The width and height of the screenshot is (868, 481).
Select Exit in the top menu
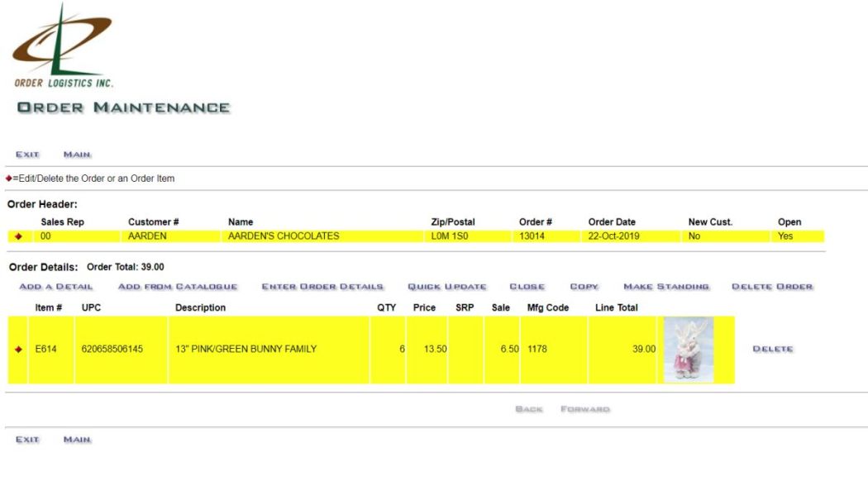pos(26,153)
